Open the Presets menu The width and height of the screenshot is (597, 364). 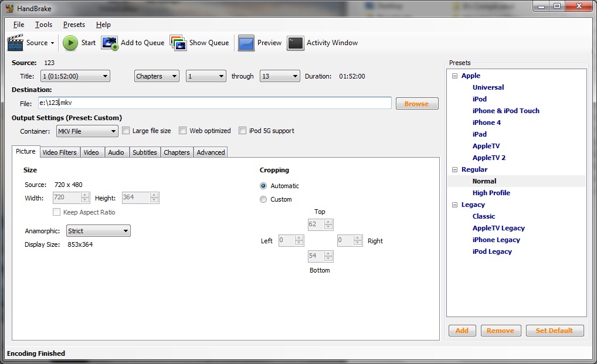click(x=74, y=25)
